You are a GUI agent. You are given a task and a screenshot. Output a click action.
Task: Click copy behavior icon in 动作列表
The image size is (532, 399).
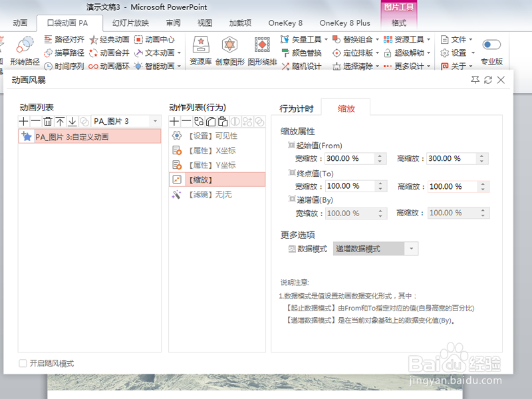point(211,121)
